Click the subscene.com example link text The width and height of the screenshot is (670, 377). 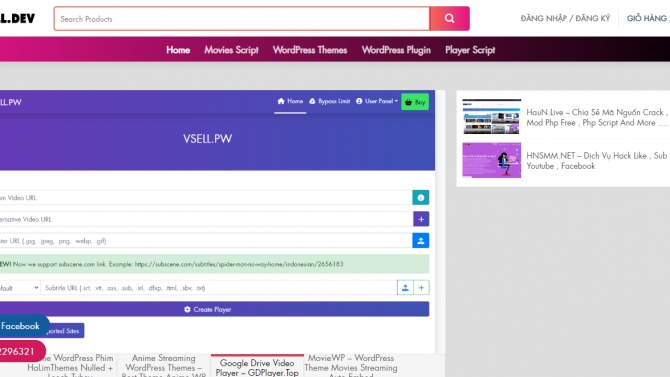point(239,264)
